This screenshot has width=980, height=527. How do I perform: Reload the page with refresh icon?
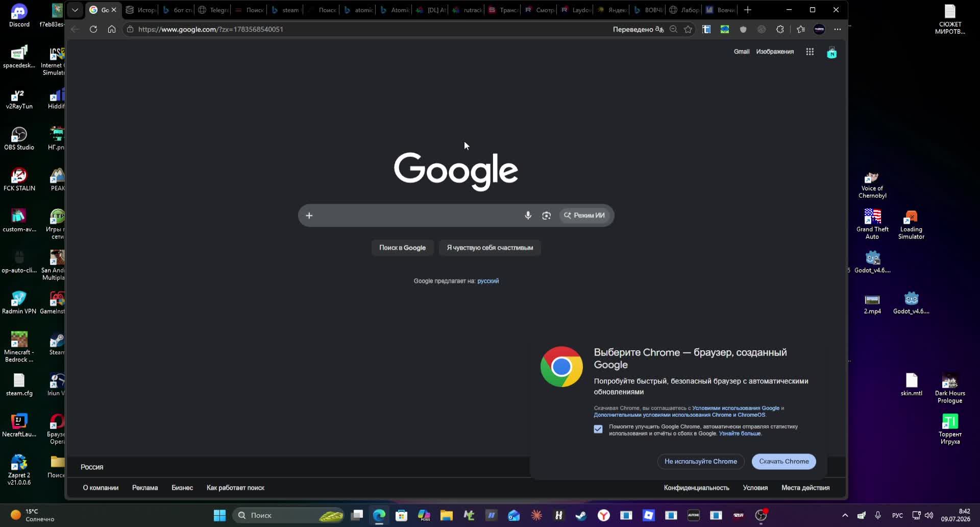pyautogui.click(x=93, y=29)
